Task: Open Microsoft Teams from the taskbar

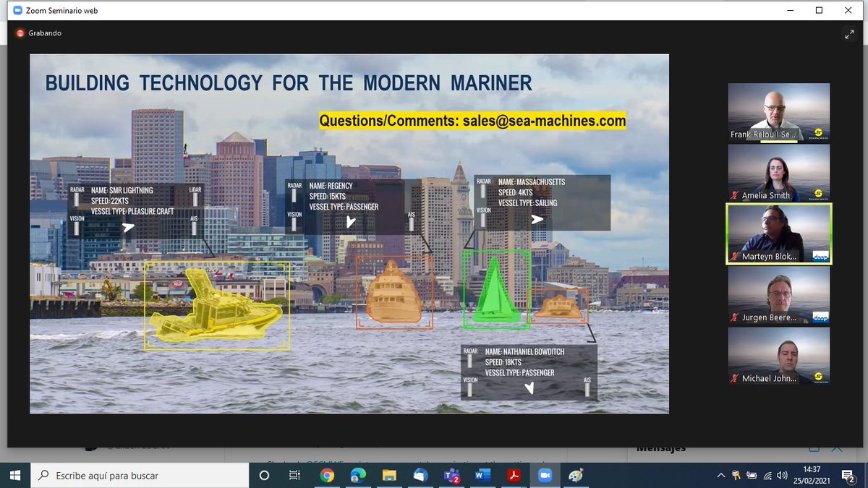Action: pos(452,475)
